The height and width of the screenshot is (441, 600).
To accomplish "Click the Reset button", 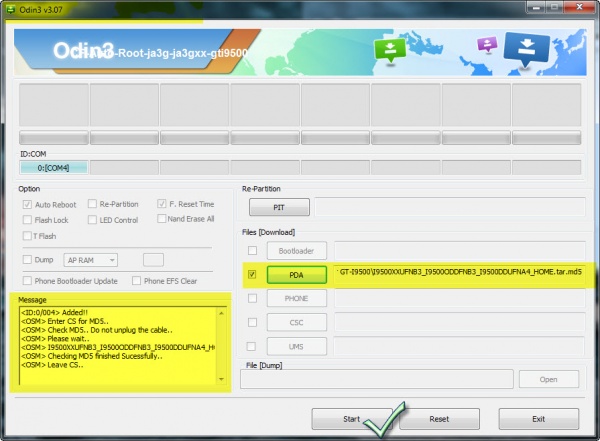I will (x=439, y=419).
